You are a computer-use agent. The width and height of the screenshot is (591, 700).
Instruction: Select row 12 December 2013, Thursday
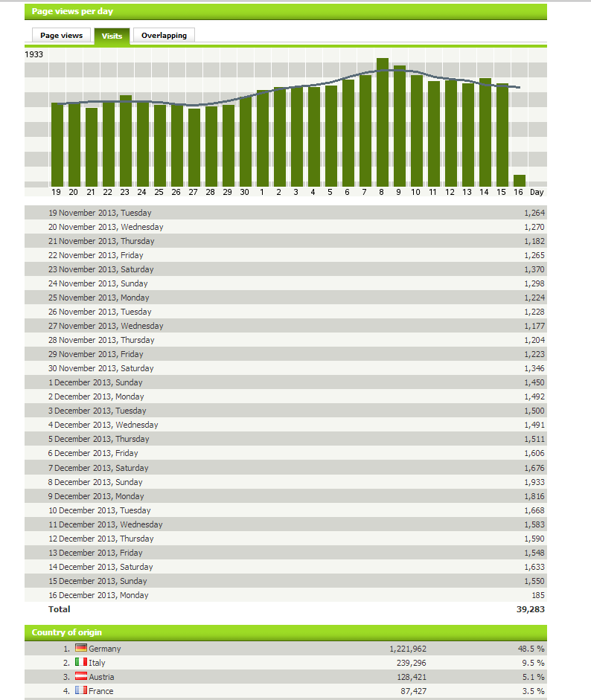point(285,539)
